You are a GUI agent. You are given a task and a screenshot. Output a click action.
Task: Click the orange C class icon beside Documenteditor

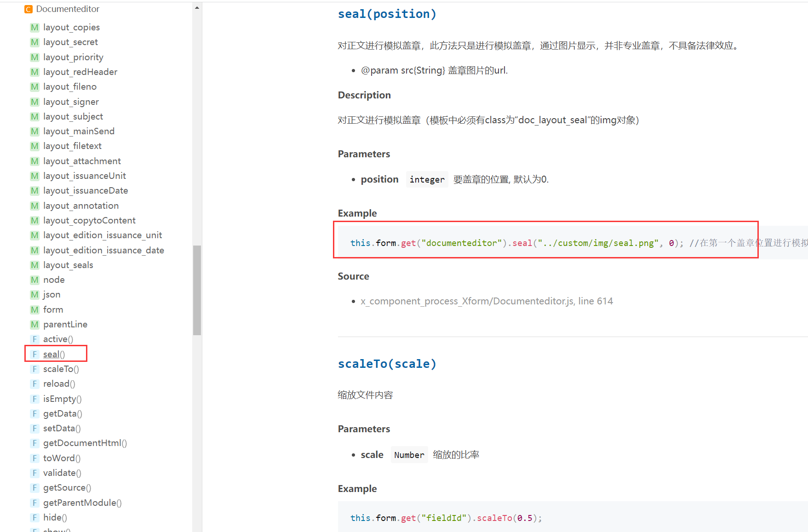(29, 9)
